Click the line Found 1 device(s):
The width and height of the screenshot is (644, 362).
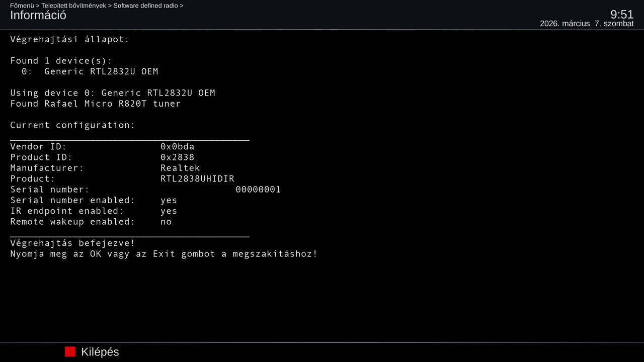[61, 61]
